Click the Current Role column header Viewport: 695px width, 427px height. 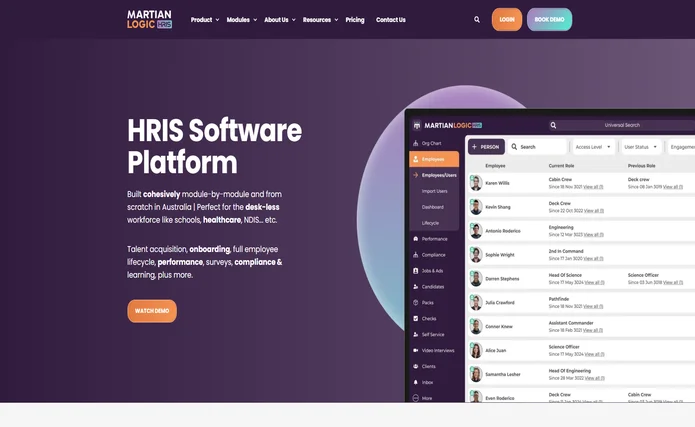pyautogui.click(x=561, y=166)
